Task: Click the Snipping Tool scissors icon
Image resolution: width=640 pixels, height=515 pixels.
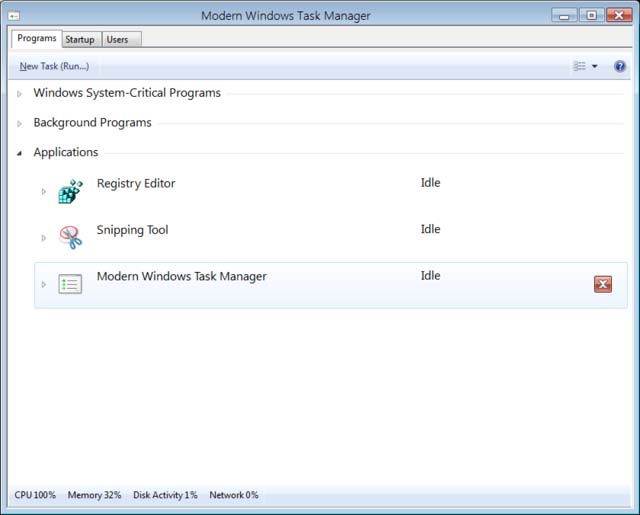Action: pos(70,237)
